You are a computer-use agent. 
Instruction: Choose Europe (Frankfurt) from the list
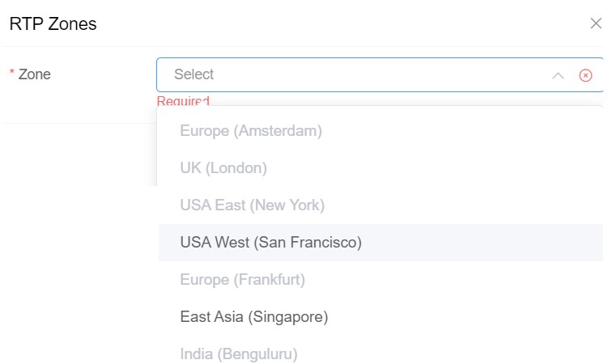pos(242,280)
